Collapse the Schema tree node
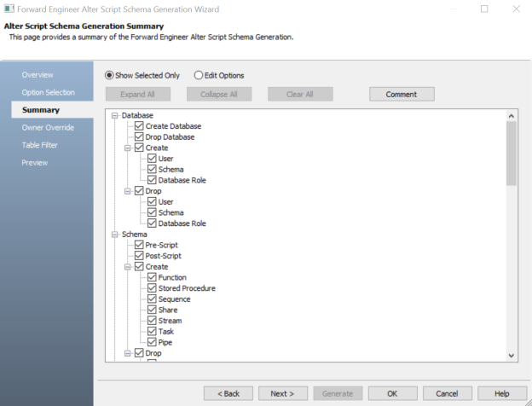 pyautogui.click(x=115, y=235)
